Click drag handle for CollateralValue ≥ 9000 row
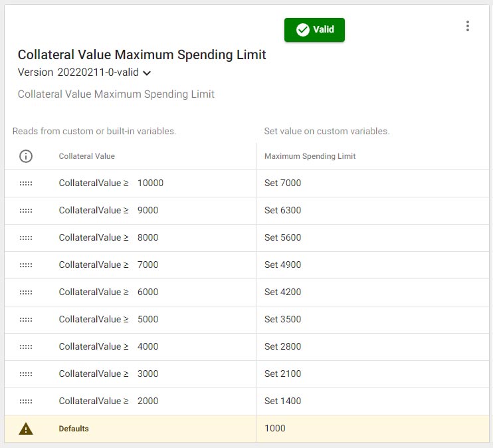This screenshot has width=493, height=448. click(x=26, y=211)
